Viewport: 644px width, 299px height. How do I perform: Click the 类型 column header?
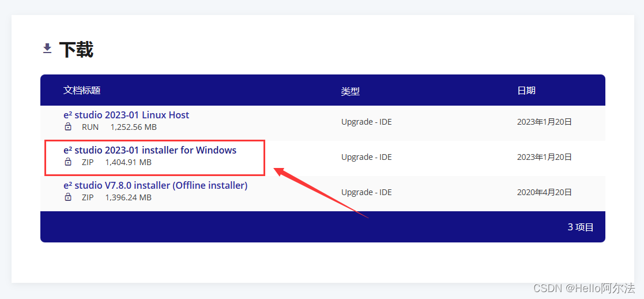351,91
